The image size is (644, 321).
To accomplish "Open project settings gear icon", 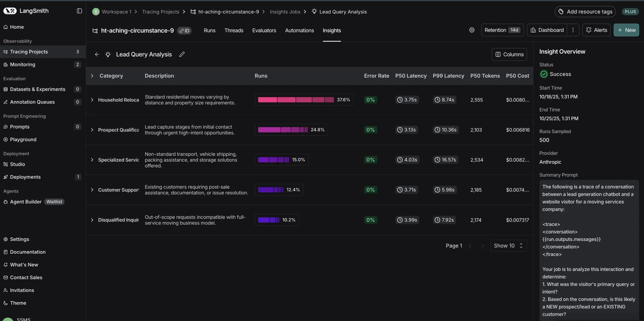I will 472,30.
